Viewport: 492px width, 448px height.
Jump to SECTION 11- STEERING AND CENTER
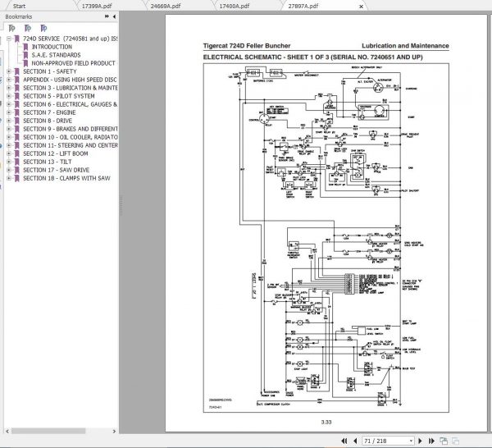click(71, 145)
